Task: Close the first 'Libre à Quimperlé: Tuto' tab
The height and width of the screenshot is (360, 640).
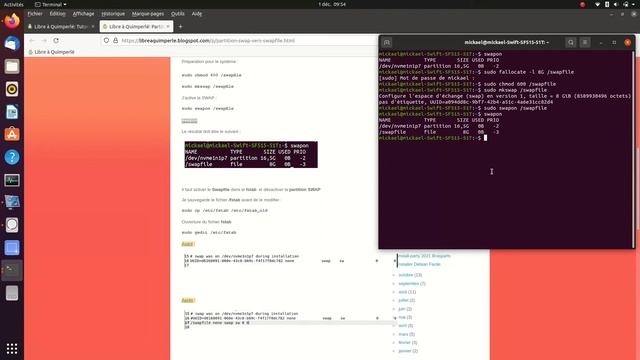Action: 93,27
